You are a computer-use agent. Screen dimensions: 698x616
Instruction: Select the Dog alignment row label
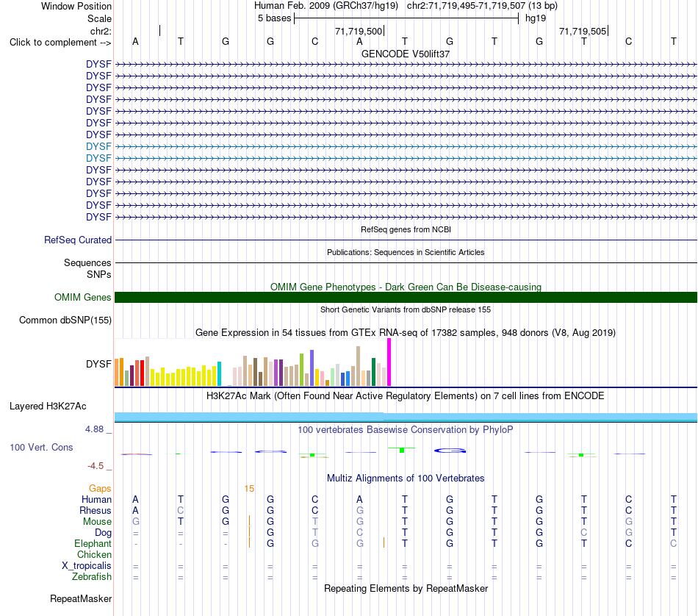[x=103, y=533]
